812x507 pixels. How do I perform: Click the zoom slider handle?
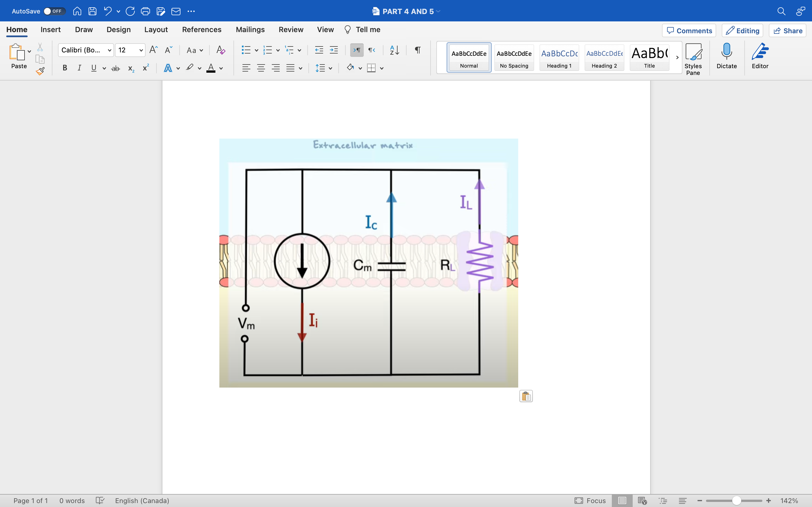coord(736,501)
